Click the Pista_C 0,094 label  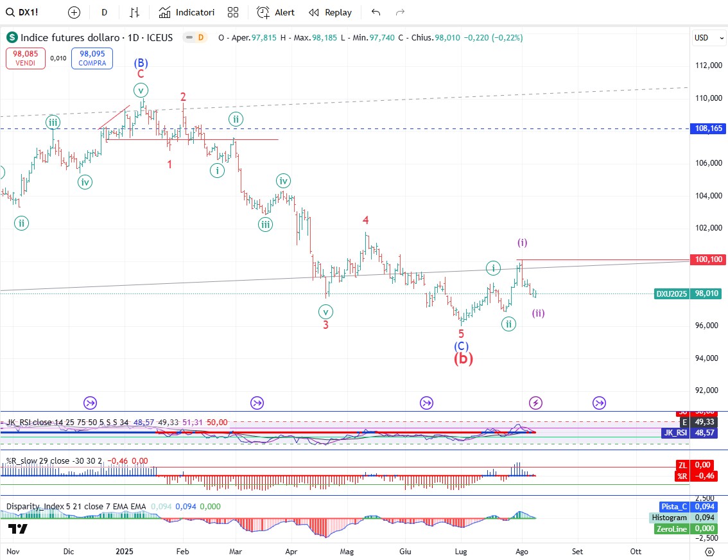[x=690, y=507]
